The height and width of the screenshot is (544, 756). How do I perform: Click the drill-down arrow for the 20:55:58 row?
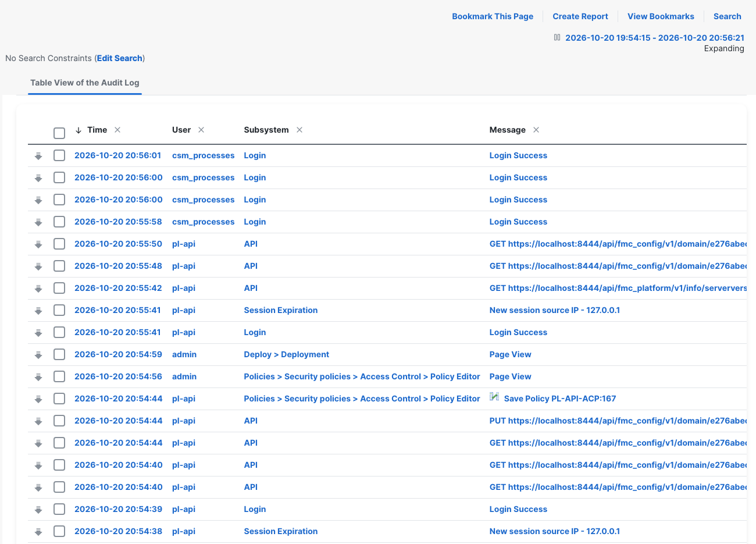(38, 222)
